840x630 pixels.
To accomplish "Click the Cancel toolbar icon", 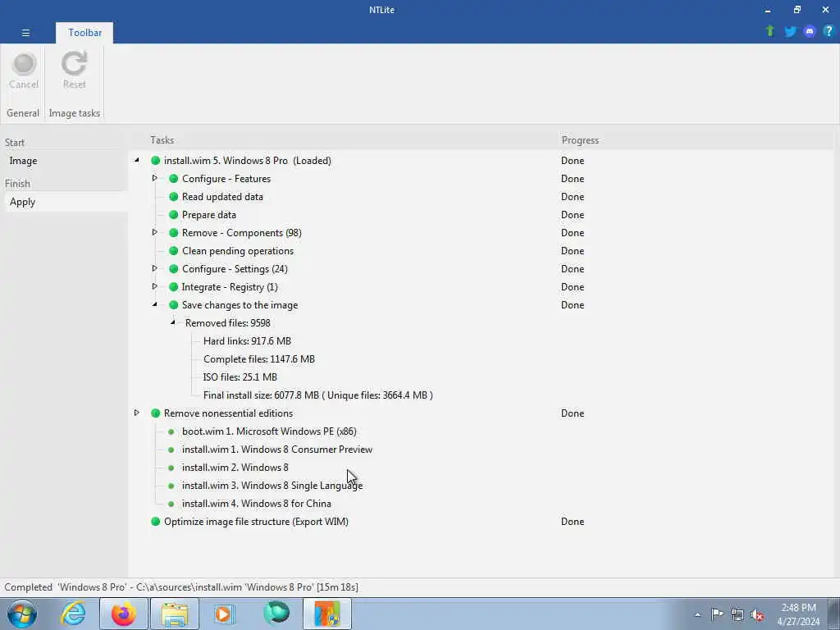I will [24, 64].
